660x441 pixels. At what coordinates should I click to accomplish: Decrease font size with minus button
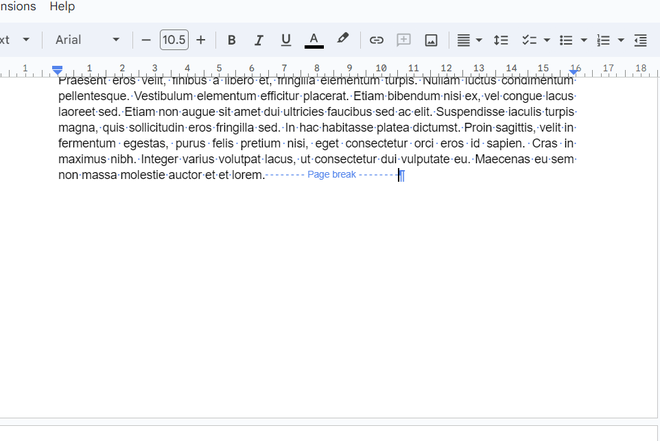146,40
